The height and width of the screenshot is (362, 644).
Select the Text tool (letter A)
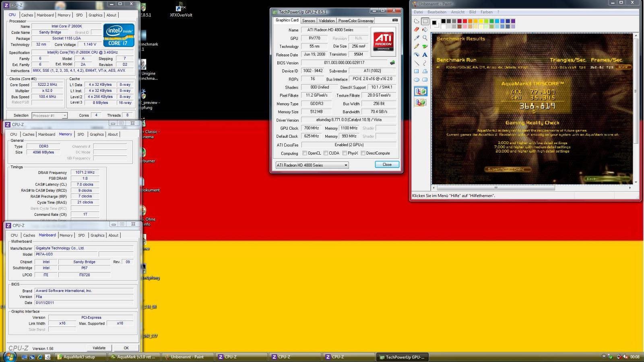point(425,55)
